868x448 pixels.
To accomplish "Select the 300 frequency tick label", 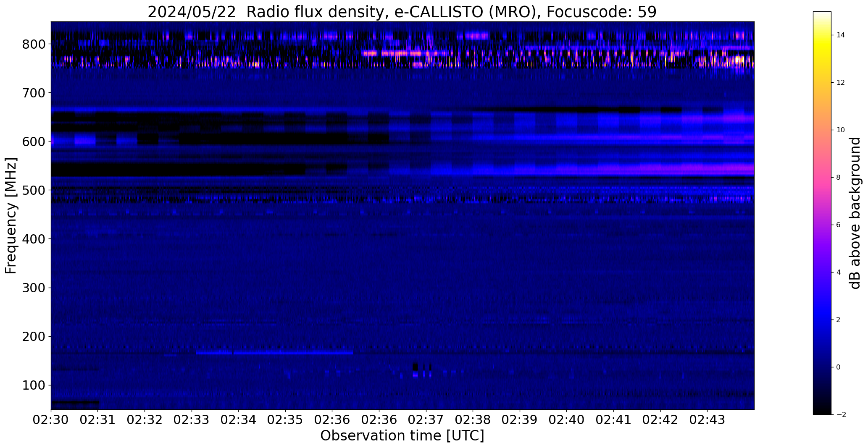I will pyautogui.click(x=34, y=288).
